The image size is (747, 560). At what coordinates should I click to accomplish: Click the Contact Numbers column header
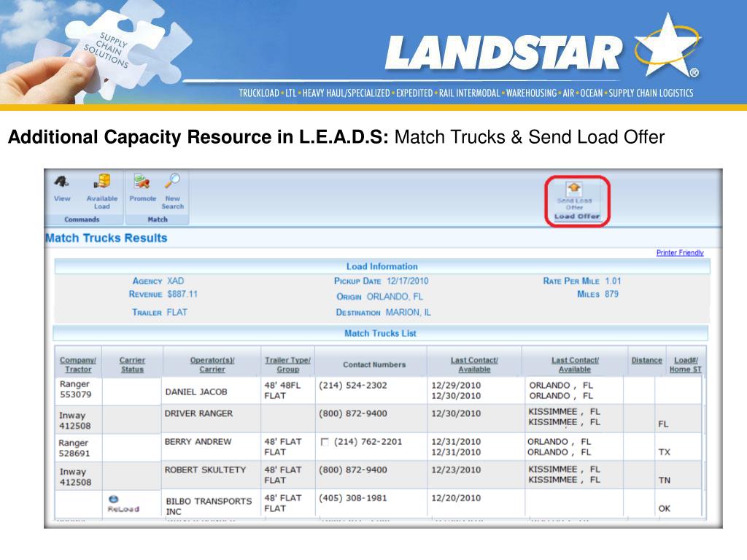point(374,365)
